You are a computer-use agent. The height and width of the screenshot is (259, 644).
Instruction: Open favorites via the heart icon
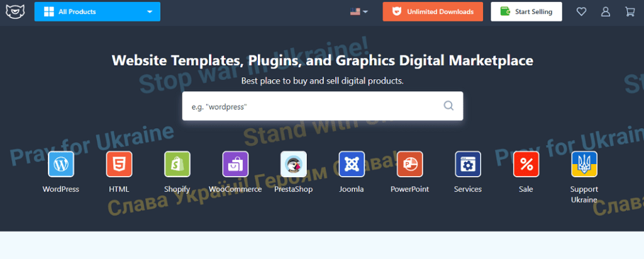581,11
